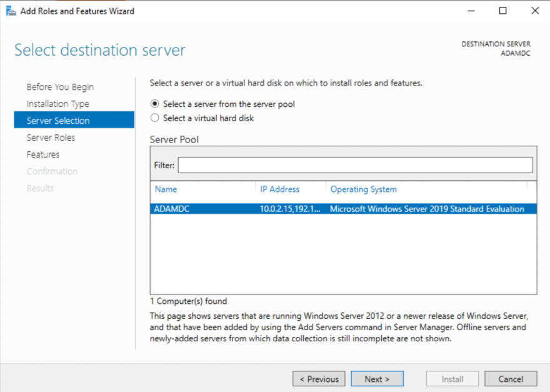
Task: Proceed with the Next > button
Action: click(377, 379)
